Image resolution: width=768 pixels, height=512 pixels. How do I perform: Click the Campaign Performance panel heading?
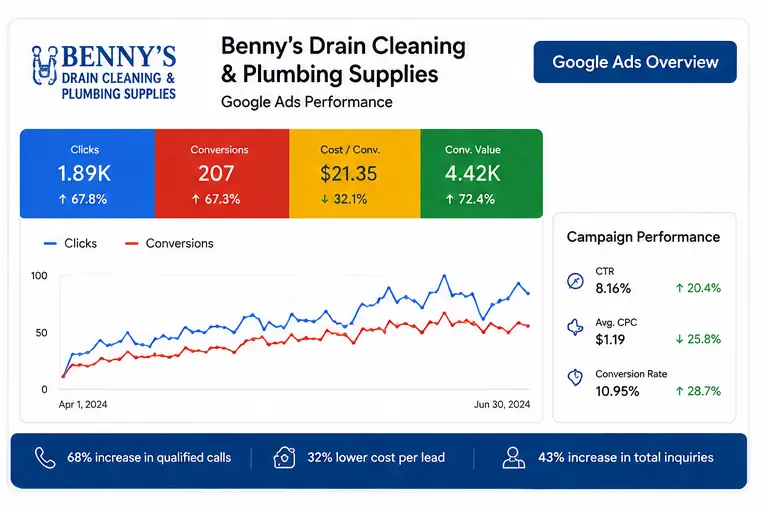643,237
